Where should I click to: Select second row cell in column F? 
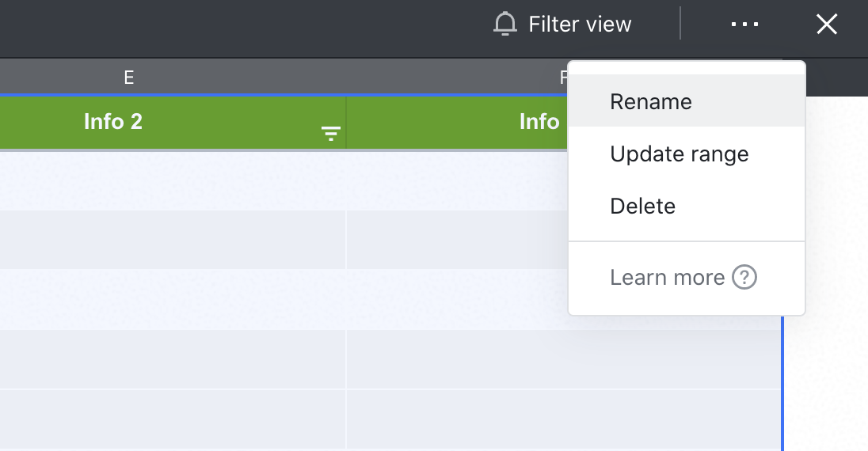455,239
